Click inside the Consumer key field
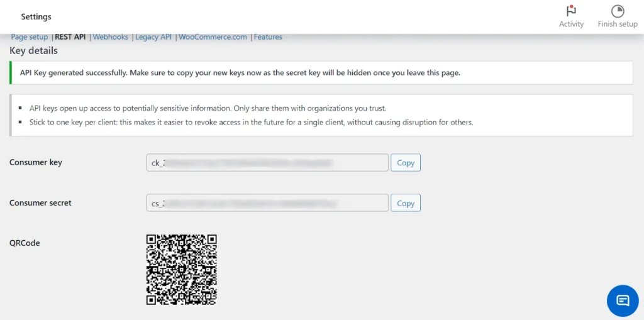644x320 pixels. point(267,163)
